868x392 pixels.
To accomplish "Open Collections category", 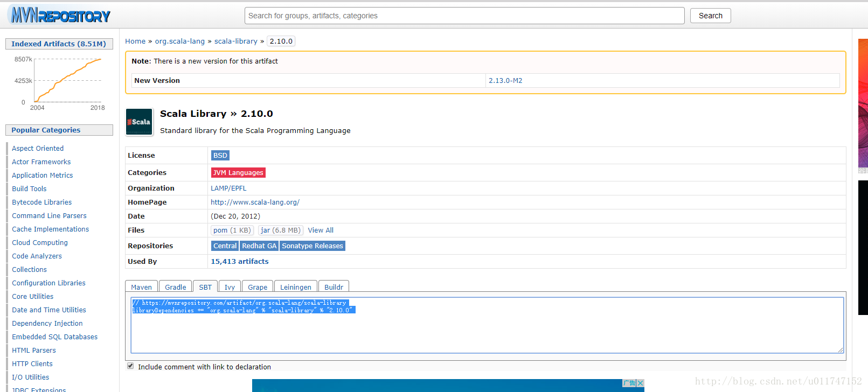I will coord(29,269).
